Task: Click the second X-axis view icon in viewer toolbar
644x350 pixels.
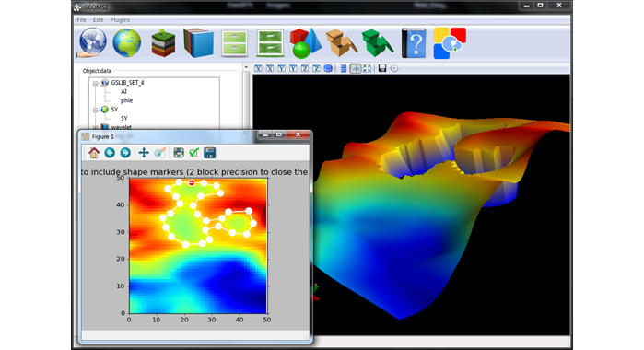Action: point(270,68)
